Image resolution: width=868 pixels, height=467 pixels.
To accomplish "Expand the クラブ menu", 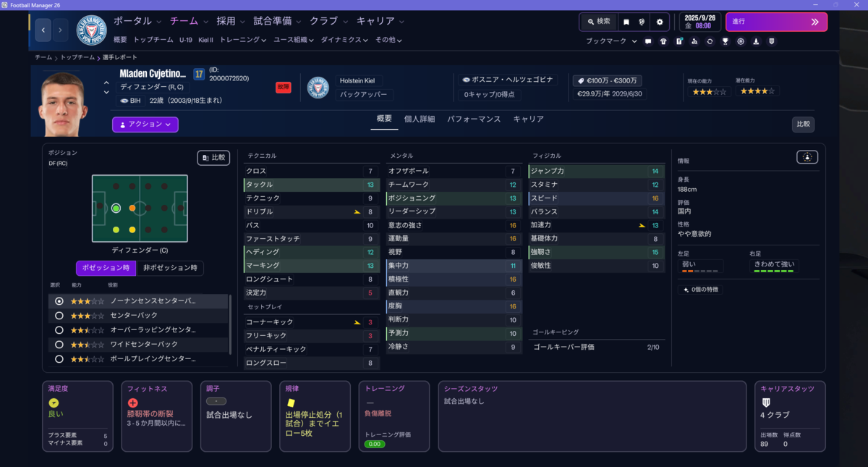I will coord(329,21).
